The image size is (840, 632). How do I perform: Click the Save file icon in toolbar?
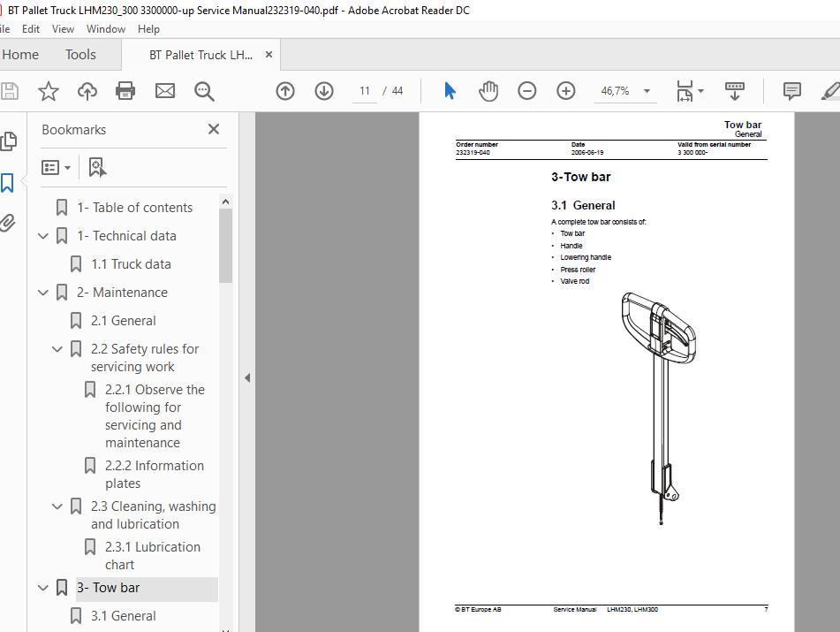click(x=10, y=91)
